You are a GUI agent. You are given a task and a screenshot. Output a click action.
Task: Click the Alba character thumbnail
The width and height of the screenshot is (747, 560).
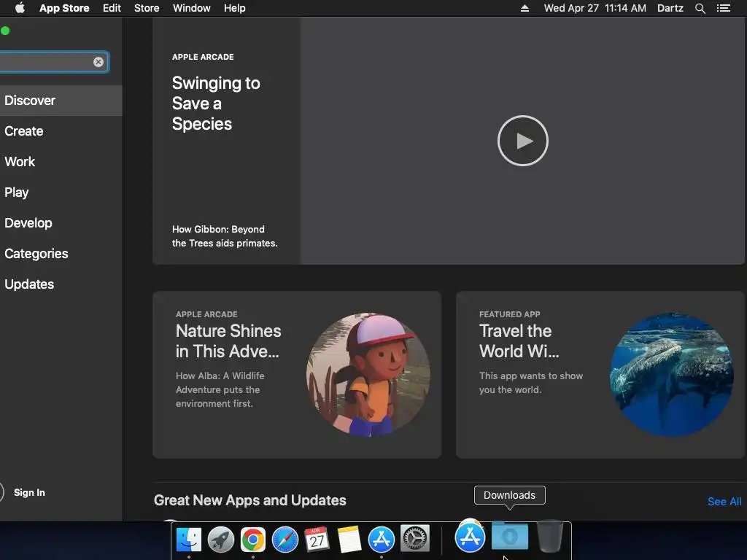tap(368, 375)
